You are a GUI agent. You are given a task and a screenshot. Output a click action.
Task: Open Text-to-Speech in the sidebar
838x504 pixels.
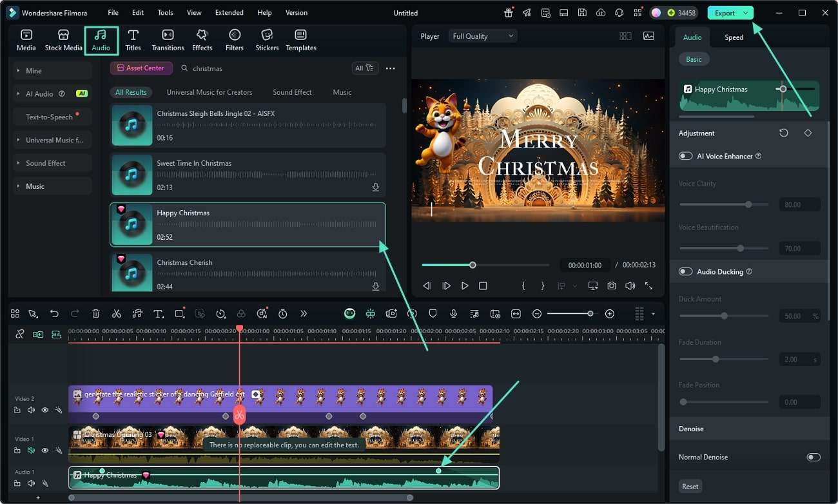[53, 117]
